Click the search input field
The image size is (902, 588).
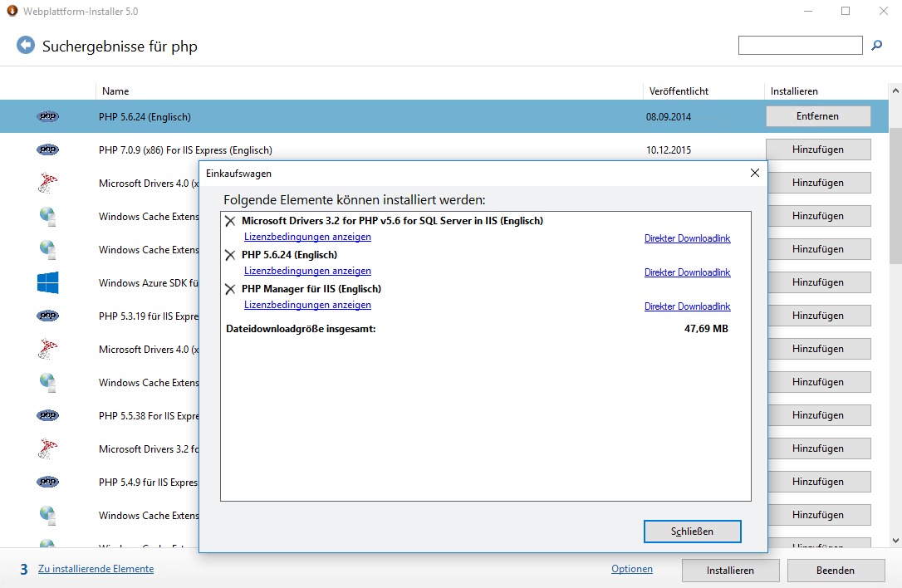pyautogui.click(x=800, y=45)
